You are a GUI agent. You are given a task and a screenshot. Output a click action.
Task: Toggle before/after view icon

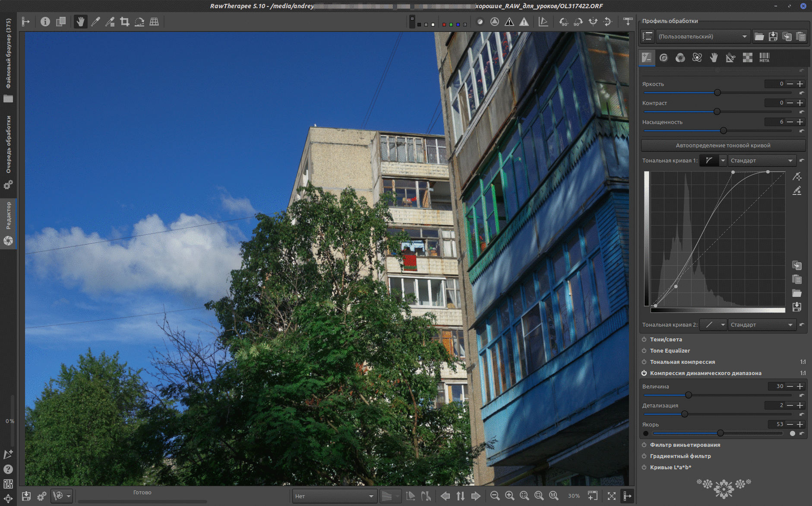click(x=61, y=22)
